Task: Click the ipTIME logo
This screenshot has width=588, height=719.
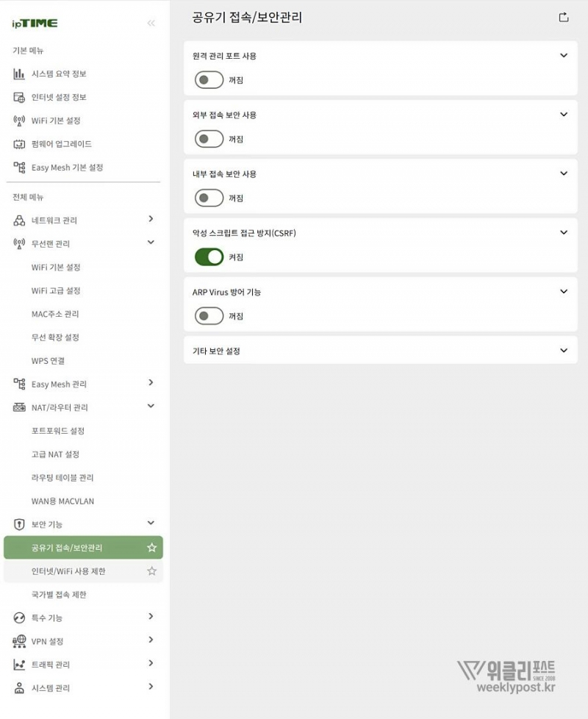Action: [x=35, y=24]
